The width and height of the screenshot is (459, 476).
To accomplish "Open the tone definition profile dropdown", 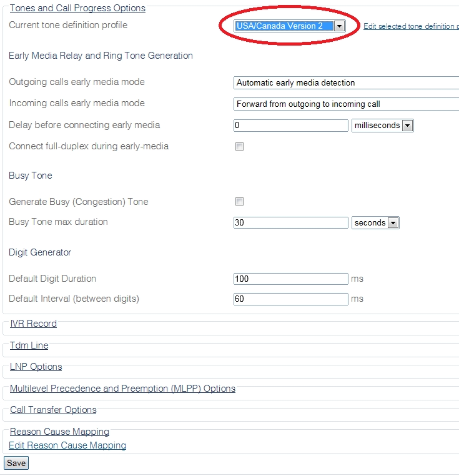I will click(x=290, y=26).
